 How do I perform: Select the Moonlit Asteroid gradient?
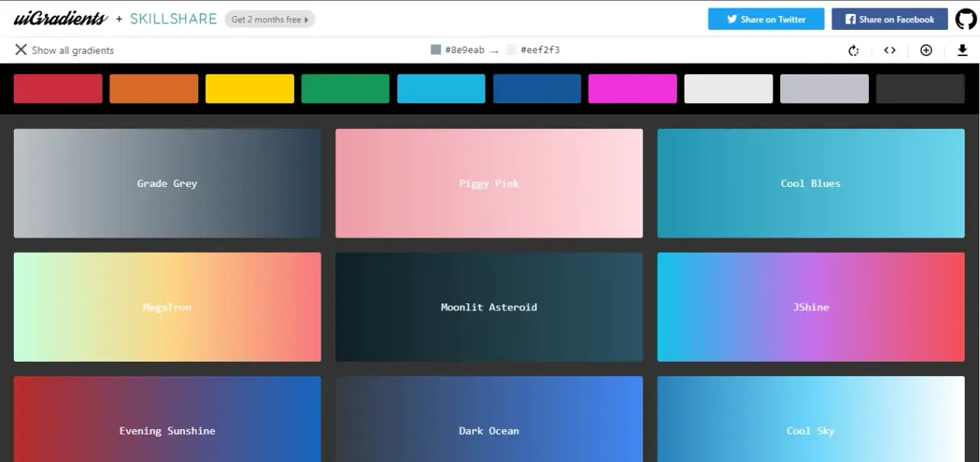point(489,307)
